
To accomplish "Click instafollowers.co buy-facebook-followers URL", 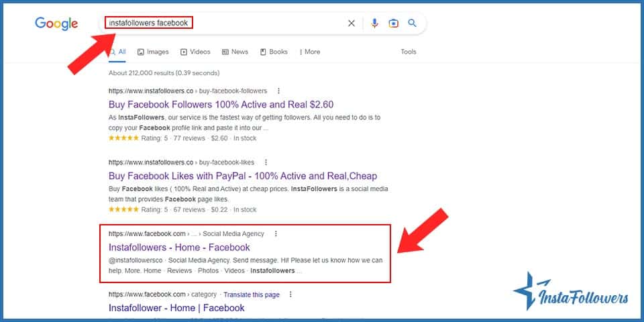I will [188, 91].
